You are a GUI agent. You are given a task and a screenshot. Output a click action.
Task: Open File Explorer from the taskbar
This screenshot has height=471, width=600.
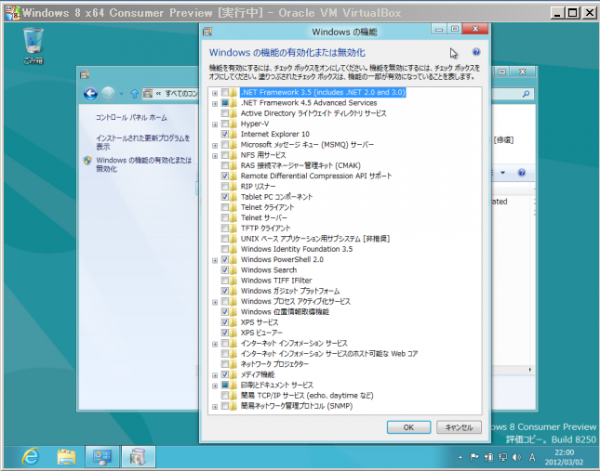[x=66, y=456]
